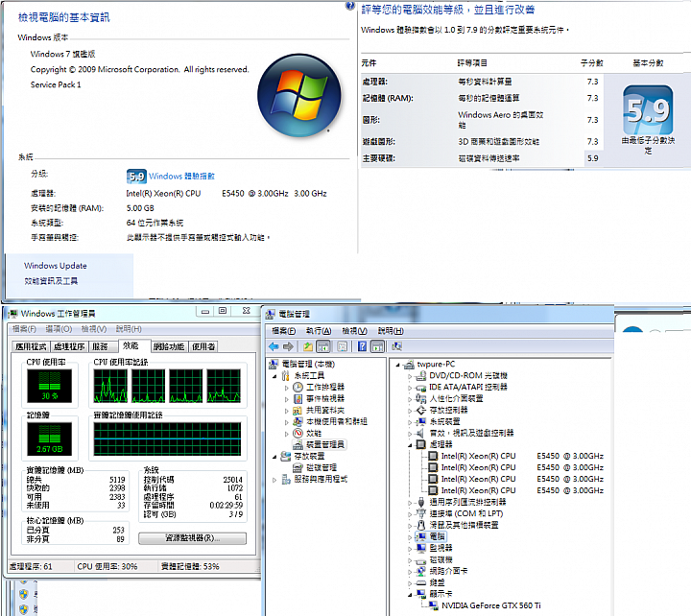Open the Windows Update link
Screen dimensions: 691x616
(56, 266)
